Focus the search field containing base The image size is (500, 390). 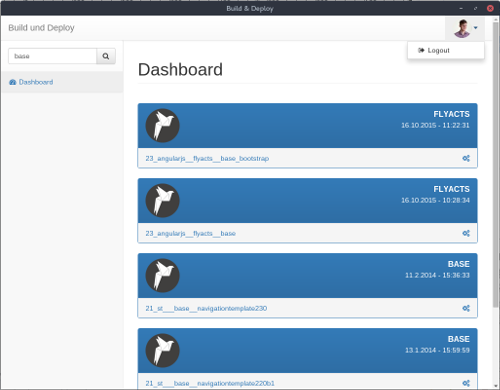(52, 56)
